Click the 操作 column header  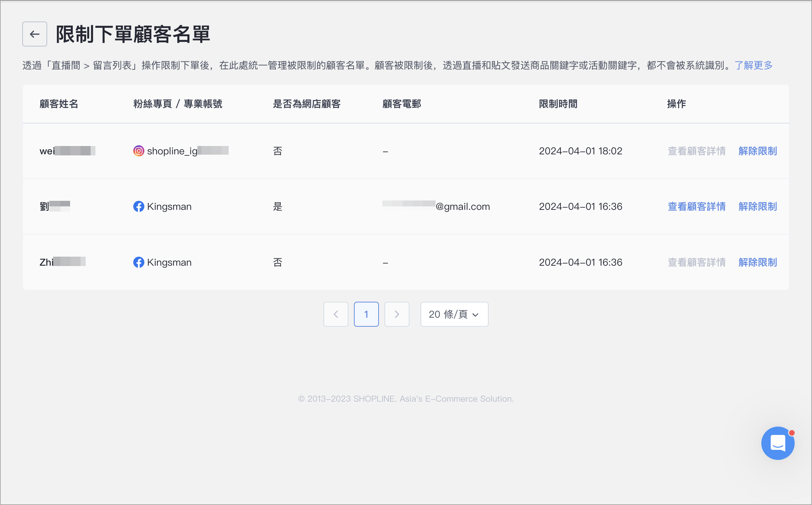click(676, 104)
